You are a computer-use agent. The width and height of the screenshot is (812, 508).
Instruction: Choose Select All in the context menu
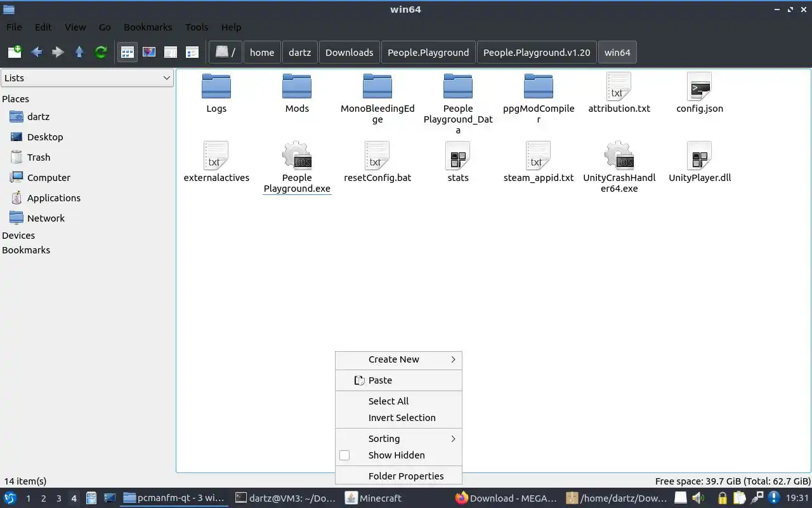pyautogui.click(x=398, y=401)
